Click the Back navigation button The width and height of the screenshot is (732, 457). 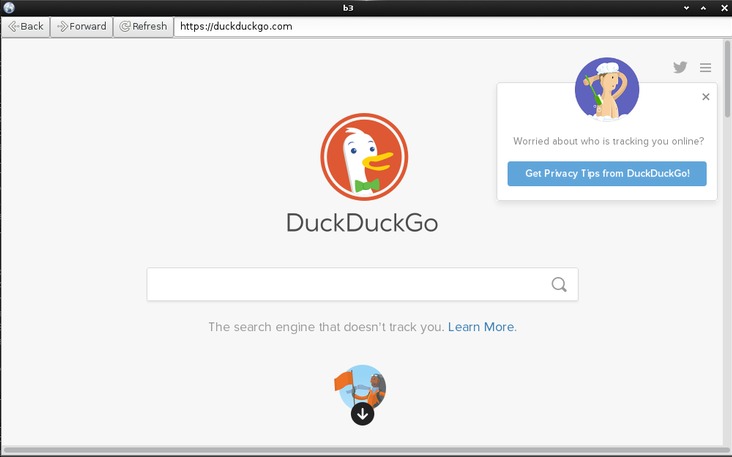pyautogui.click(x=26, y=27)
